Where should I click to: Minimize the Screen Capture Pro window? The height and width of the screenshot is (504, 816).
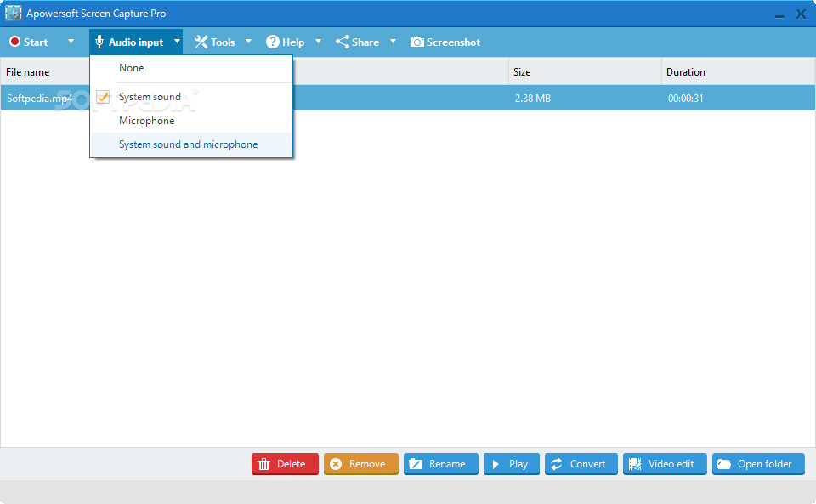[779, 16]
